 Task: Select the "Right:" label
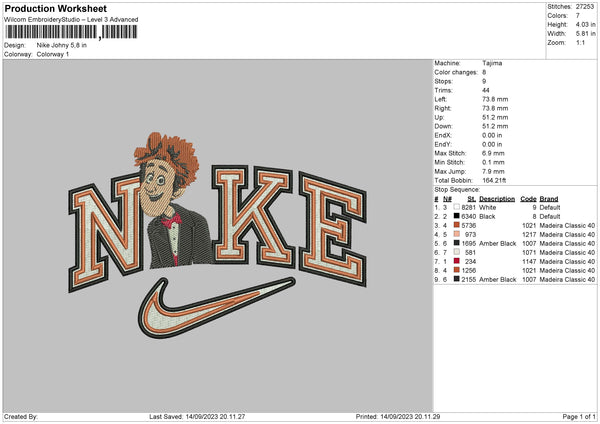coord(442,108)
